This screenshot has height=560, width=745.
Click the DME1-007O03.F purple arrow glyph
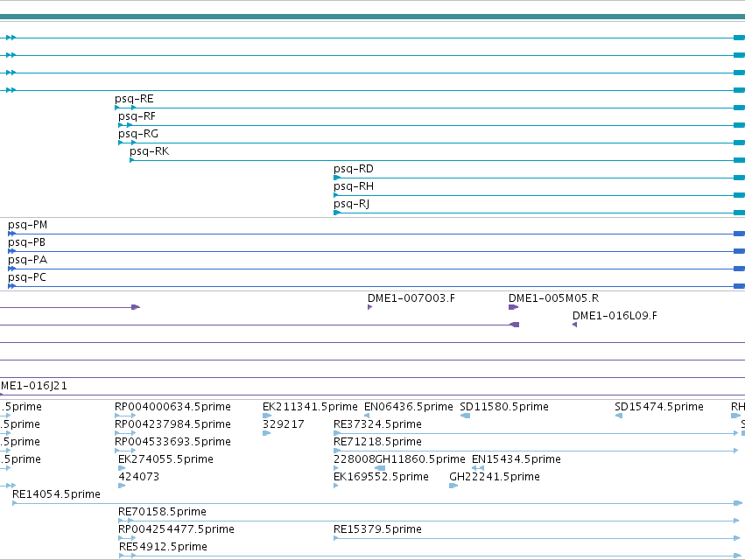point(369,307)
